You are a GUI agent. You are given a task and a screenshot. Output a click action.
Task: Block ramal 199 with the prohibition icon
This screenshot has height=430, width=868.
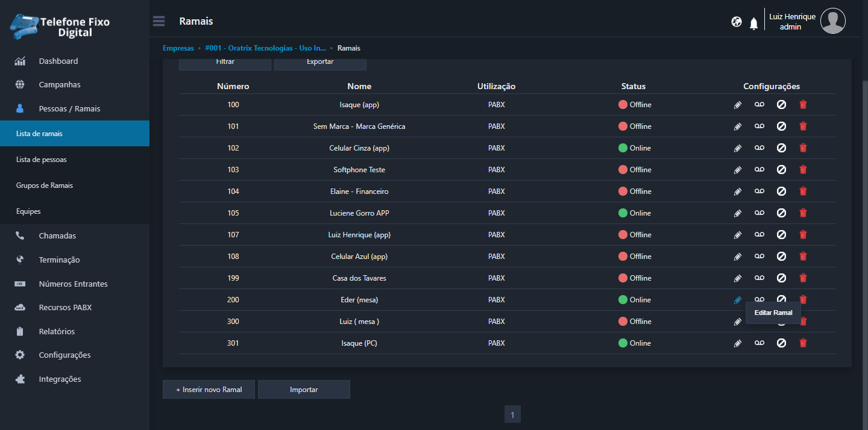(781, 278)
